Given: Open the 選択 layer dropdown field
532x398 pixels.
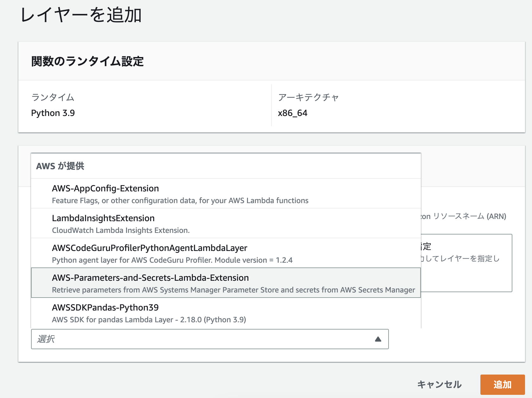Looking at the screenshot, I should coord(190,339).
